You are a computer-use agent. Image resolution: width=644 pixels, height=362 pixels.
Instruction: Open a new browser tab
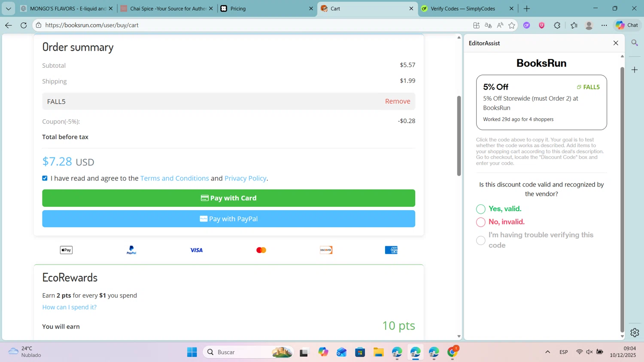(527, 9)
